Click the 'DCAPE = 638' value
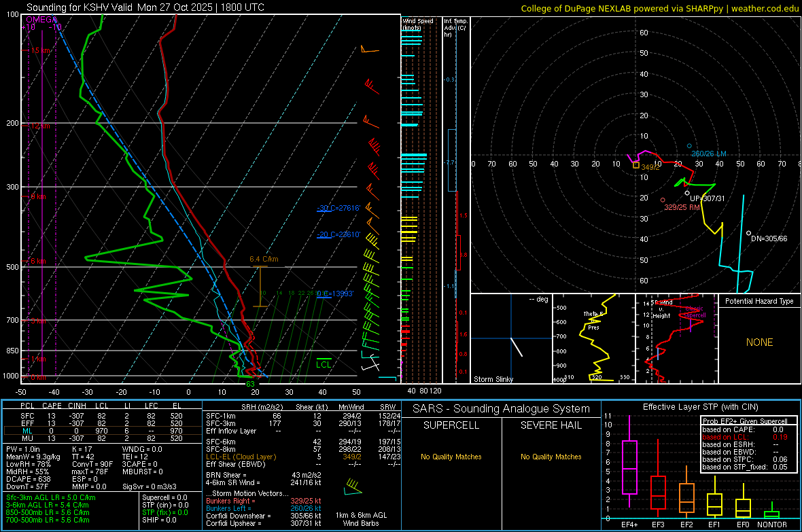Screen dimensions: 802x532 click(x=28, y=479)
